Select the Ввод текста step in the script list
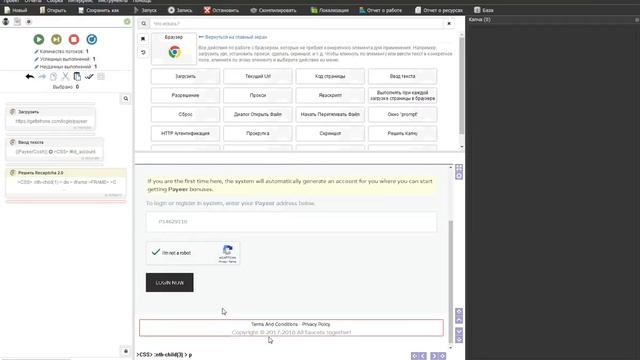The width and height of the screenshot is (640, 360). pos(55,149)
